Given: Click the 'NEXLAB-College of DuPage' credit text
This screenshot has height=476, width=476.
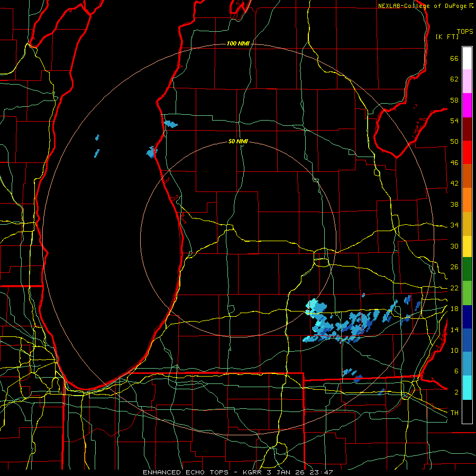Looking at the screenshot, I should pos(422,6).
